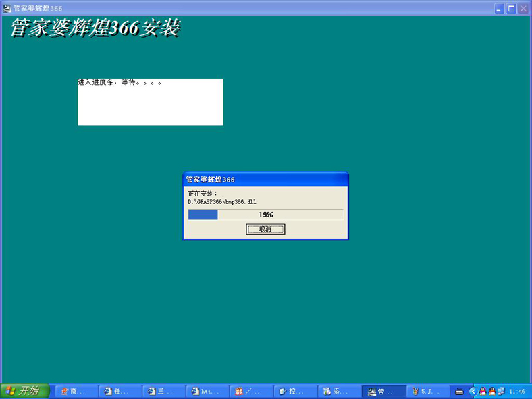Viewport: 532px width, 399px height.
Task: Select the D:\GRASP366\bmp366.dll path text
Action: 222,202
